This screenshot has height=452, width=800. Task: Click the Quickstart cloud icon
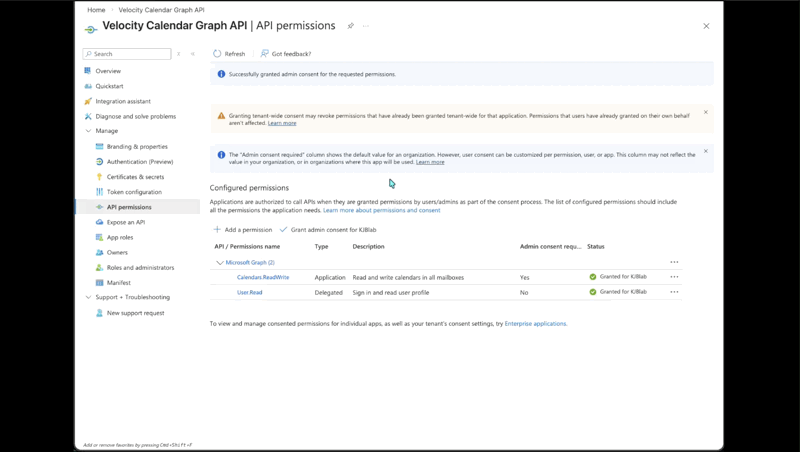88,86
